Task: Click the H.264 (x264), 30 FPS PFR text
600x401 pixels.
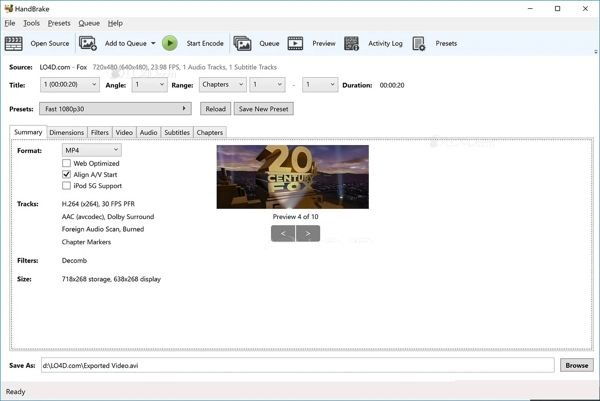Action: [98, 204]
